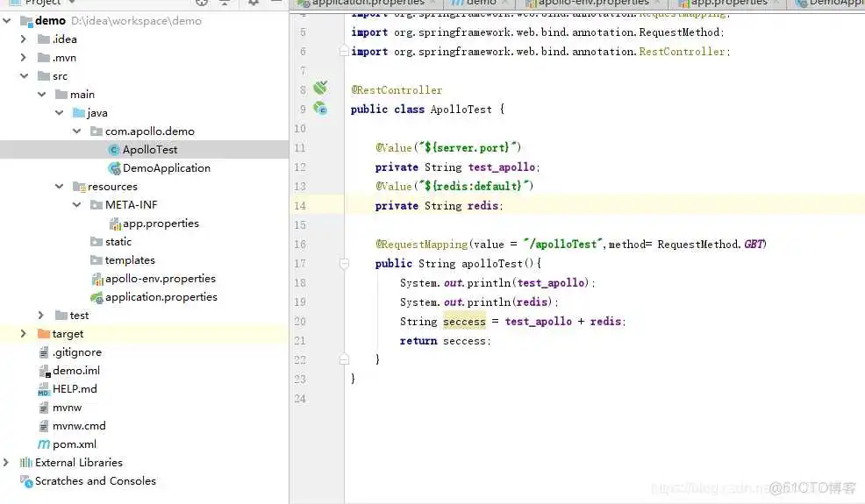
Task: Click the app.properties file icon
Action: 115,224
